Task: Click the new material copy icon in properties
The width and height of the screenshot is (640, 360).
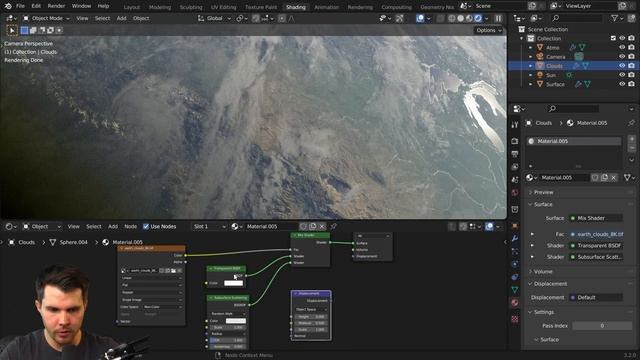Action: pos(604,178)
